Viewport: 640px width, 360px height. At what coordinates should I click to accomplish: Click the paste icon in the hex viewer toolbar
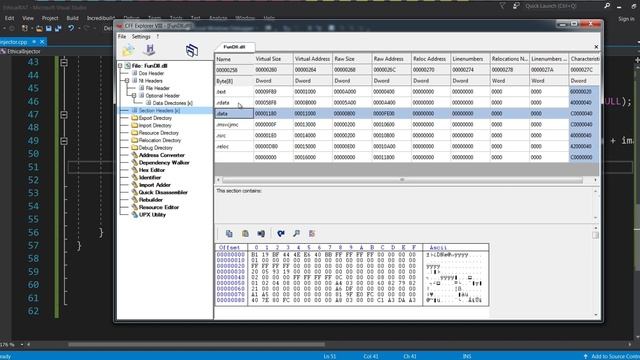point(245,233)
